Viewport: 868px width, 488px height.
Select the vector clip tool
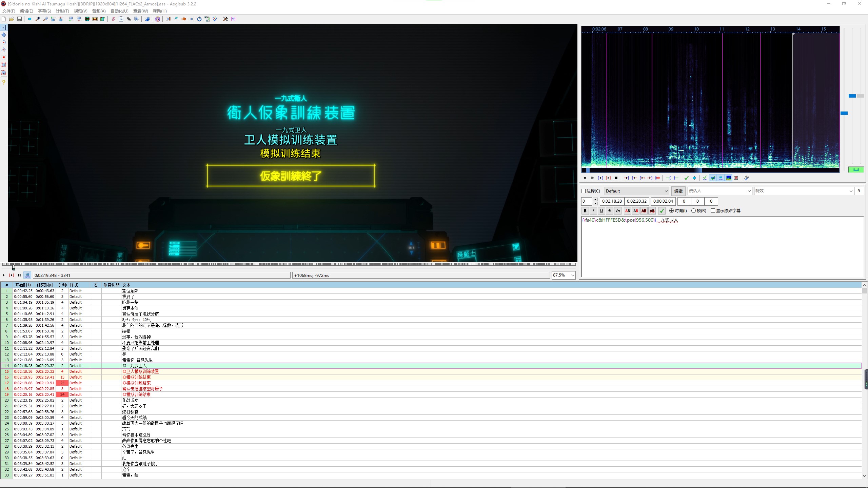(4, 72)
